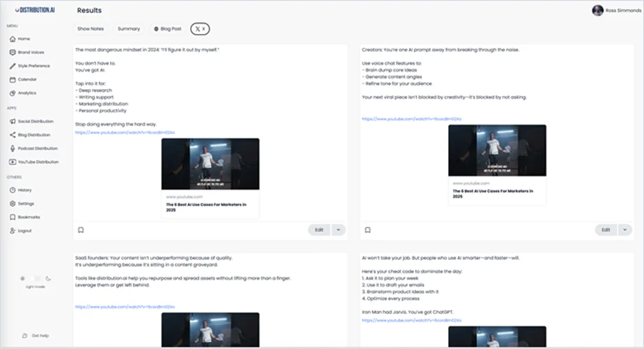Click video thumbnail in 'Creators' post

tap(497, 151)
